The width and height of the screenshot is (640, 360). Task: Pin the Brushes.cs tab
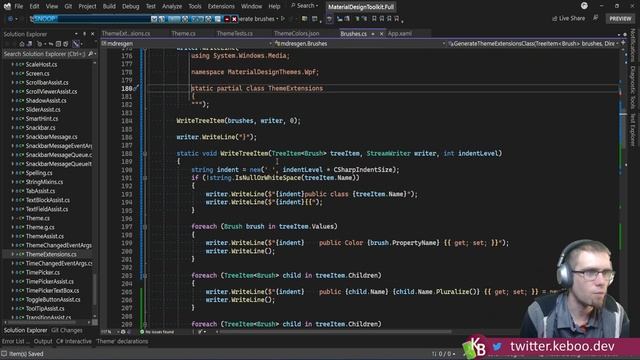point(373,34)
